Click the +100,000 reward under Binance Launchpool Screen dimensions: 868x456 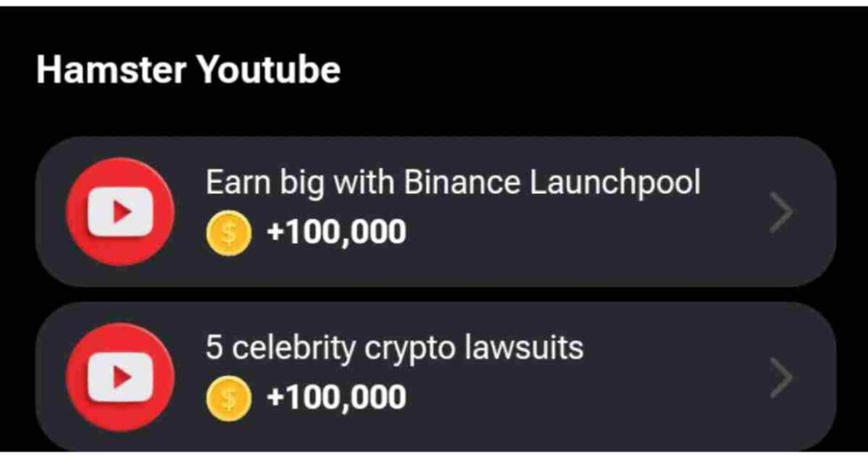[x=337, y=232]
